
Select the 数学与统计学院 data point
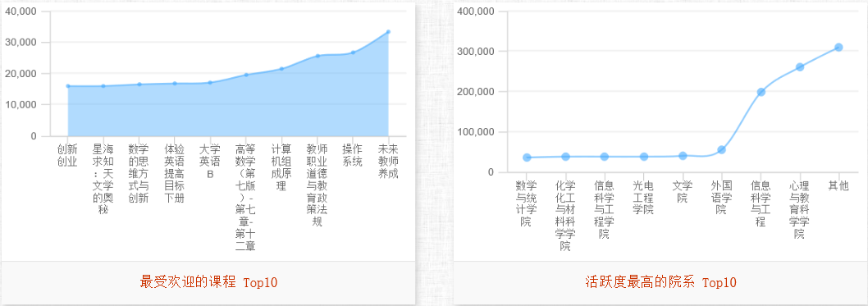(x=527, y=158)
